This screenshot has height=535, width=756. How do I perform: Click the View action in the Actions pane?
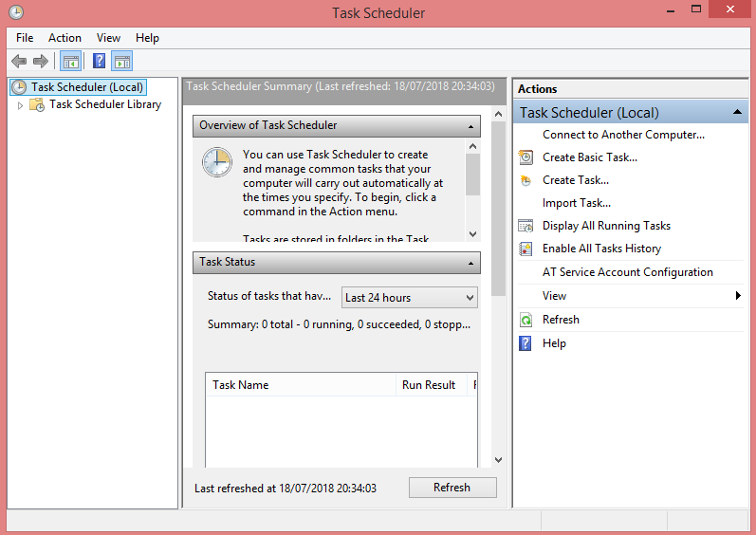coord(555,296)
